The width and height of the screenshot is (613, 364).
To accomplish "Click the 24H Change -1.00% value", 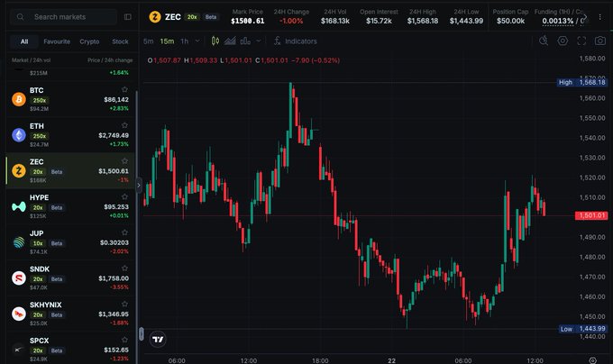I will pos(291,21).
